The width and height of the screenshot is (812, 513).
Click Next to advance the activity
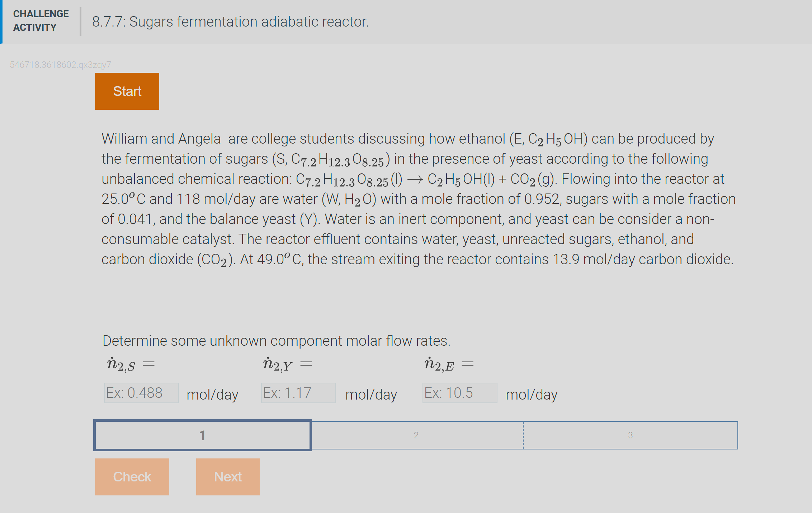tap(227, 477)
